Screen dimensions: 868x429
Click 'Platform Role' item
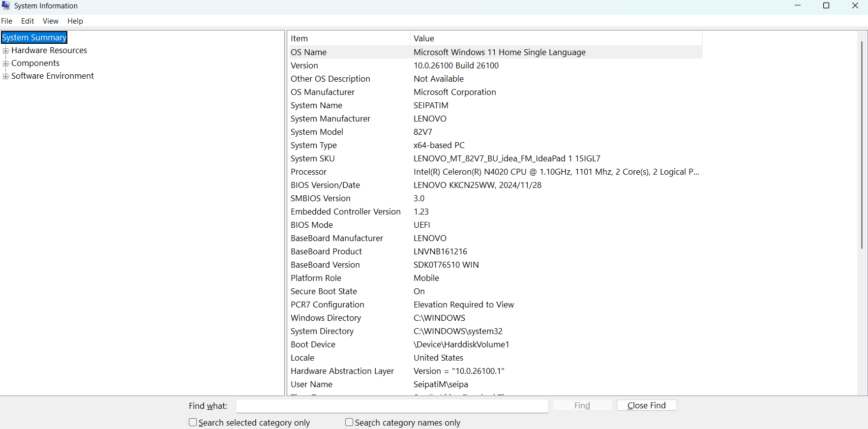pos(316,278)
